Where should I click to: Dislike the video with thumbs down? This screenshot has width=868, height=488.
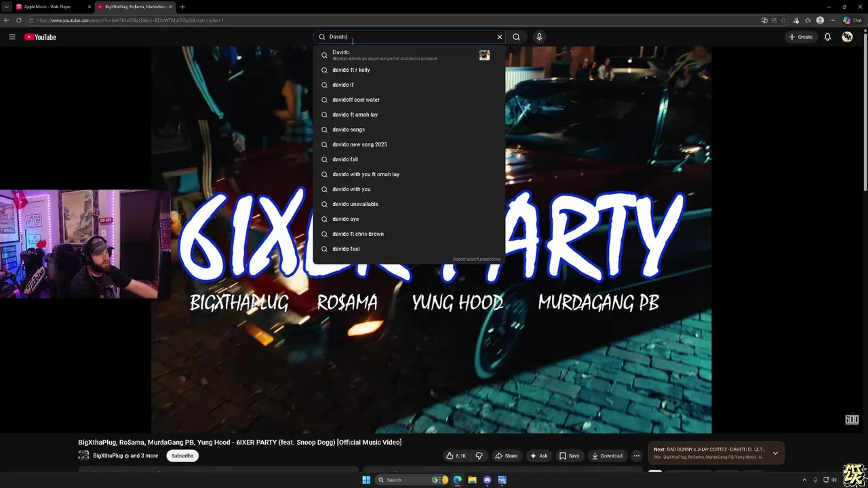pyautogui.click(x=479, y=455)
